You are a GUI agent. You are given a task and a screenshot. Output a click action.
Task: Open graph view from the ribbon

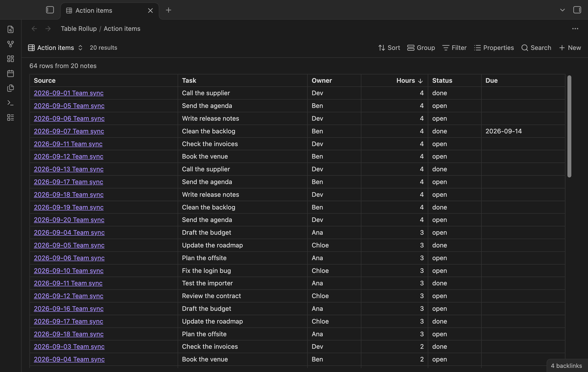coord(10,44)
